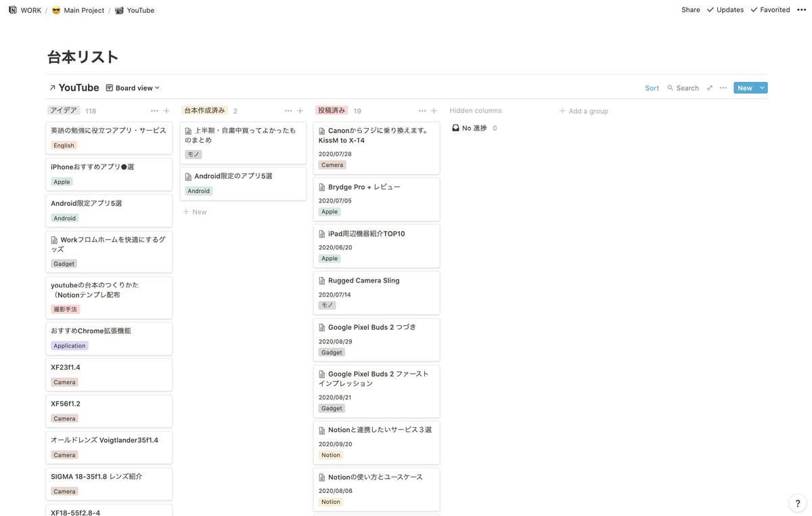
Task: Click the tray icon next to No 進捗
Action: click(456, 128)
